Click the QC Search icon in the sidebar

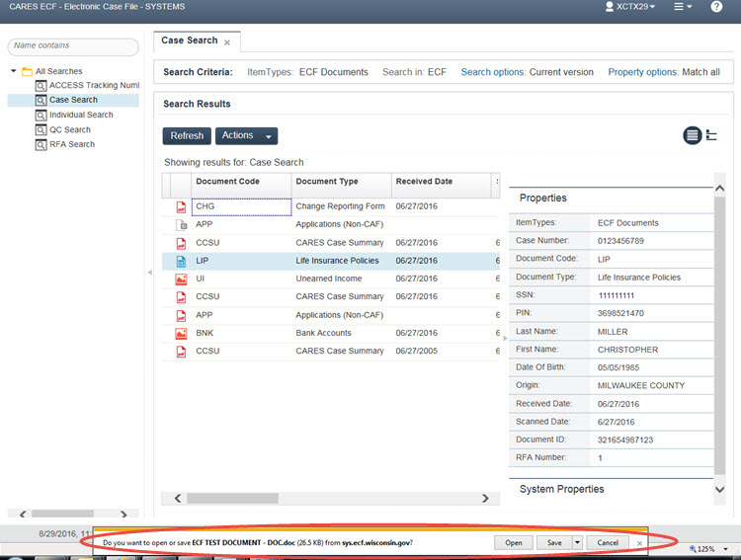click(41, 129)
